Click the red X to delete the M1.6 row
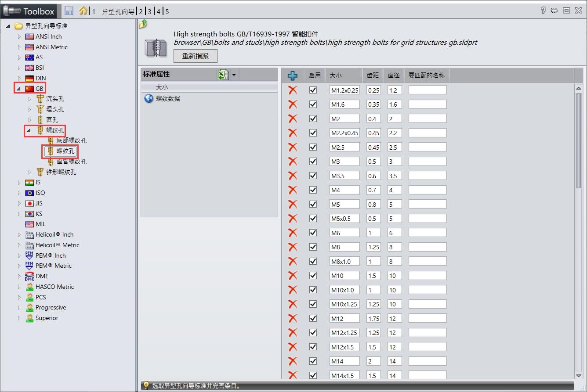 [293, 104]
